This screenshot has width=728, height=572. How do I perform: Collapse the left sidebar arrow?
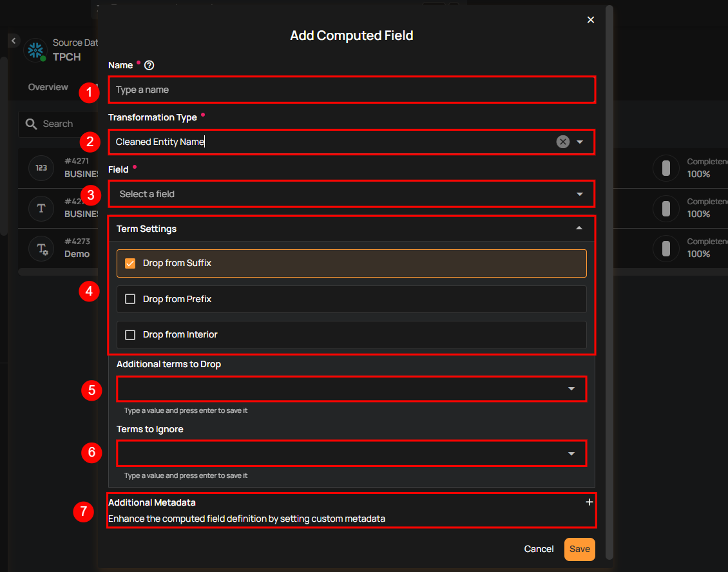14,41
